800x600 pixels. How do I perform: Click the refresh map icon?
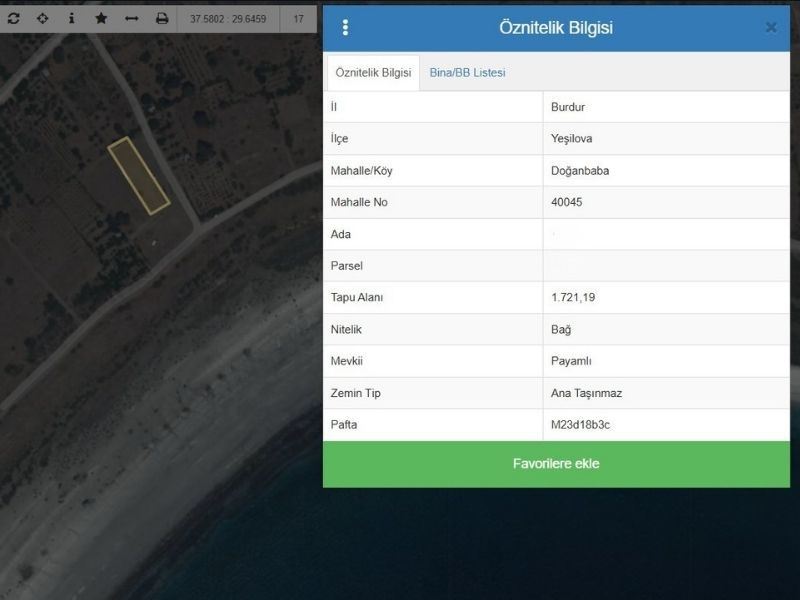click(x=14, y=18)
